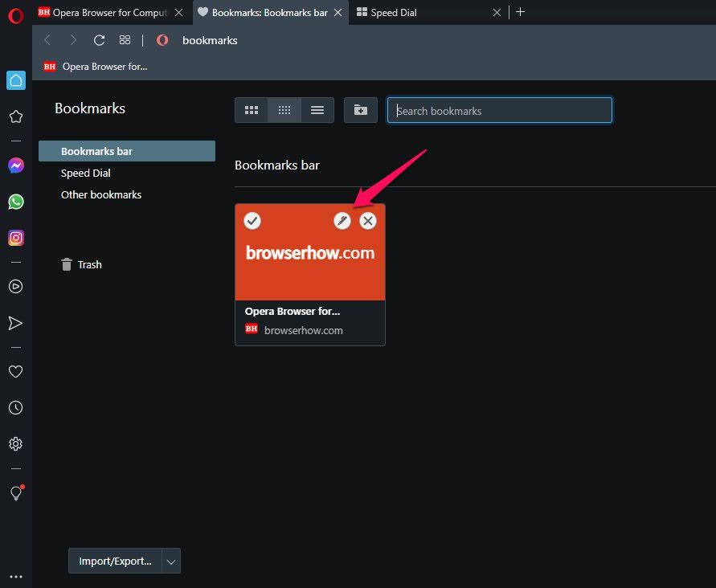Switch bookmarks to list view
Image resolution: width=716 pixels, height=588 pixels.
coord(317,110)
